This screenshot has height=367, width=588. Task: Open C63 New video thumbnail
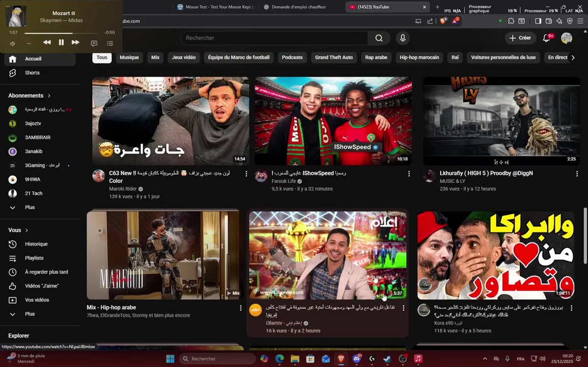click(x=171, y=121)
